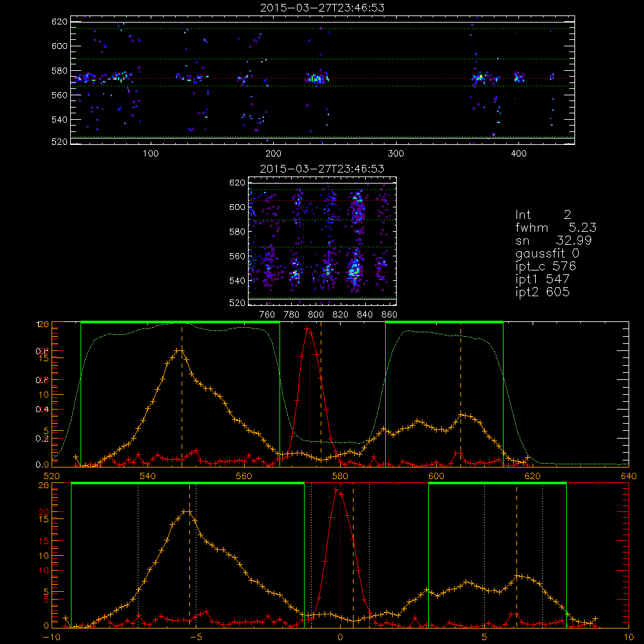The image size is (644, 644).
Task: Click x-axis label 0 of lower profile plot
Action: pos(340,638)
